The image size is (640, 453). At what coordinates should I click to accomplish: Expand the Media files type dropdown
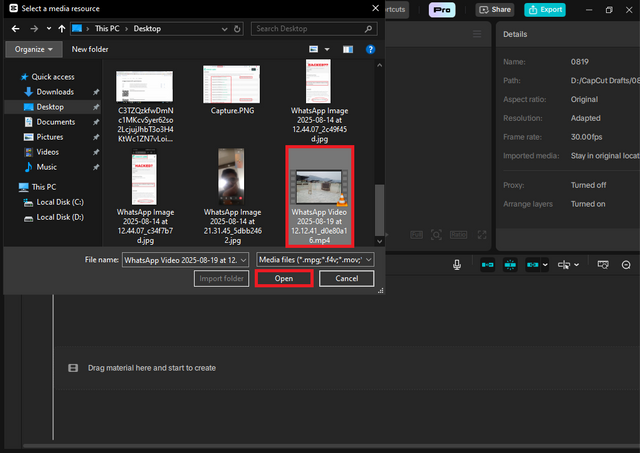coord(315,260)
